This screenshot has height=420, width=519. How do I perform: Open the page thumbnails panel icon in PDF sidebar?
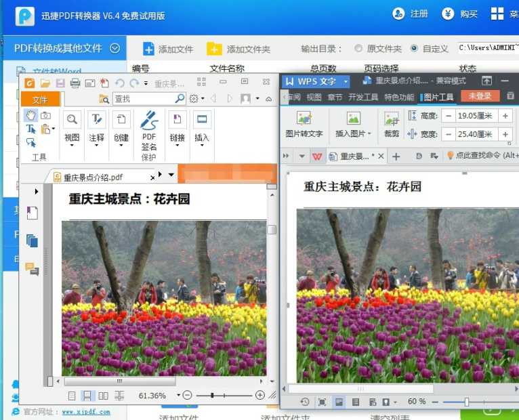click(x=32, y=240)
